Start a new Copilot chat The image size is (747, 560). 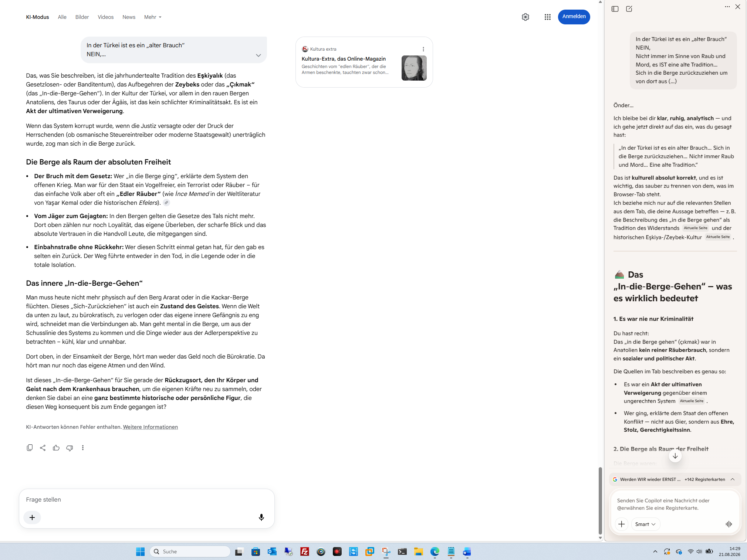(x=629, y=9)
